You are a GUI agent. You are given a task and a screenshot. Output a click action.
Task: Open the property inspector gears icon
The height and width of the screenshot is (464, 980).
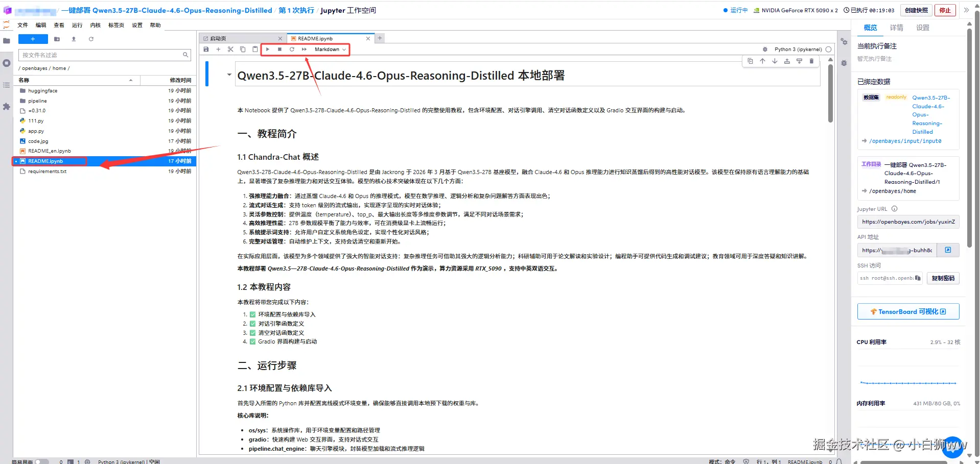point(844,41)
